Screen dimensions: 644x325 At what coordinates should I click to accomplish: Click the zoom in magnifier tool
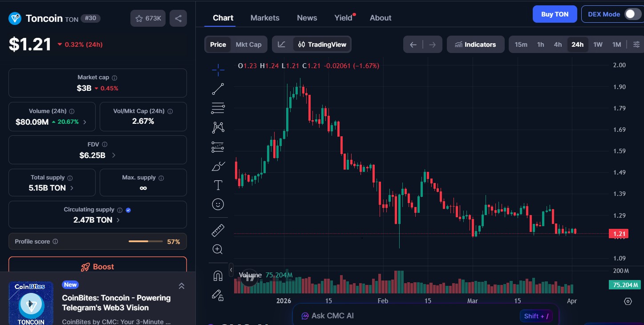coord(218,249)
